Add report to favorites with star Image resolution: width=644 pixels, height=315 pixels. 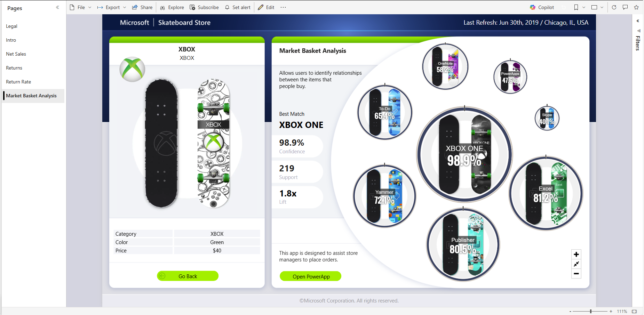pos(636,7)
